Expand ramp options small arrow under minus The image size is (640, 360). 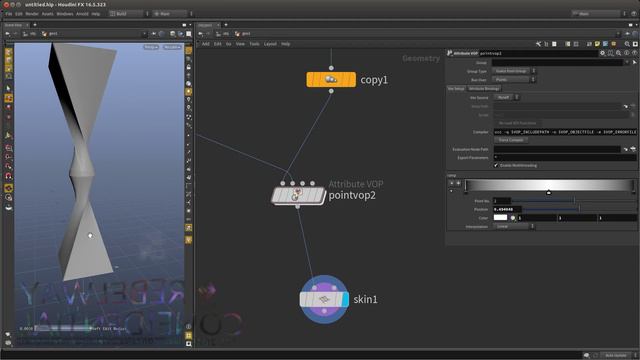pyautogui.click(x=451, y=191)
